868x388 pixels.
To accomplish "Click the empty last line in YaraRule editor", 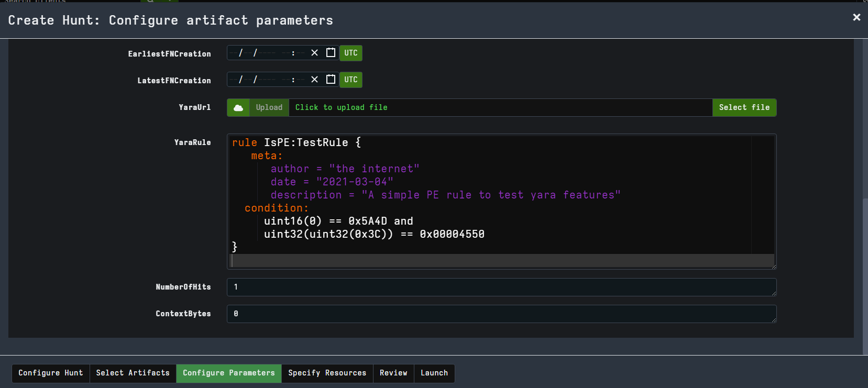I will pyautogui.click(x=502, y=260).
